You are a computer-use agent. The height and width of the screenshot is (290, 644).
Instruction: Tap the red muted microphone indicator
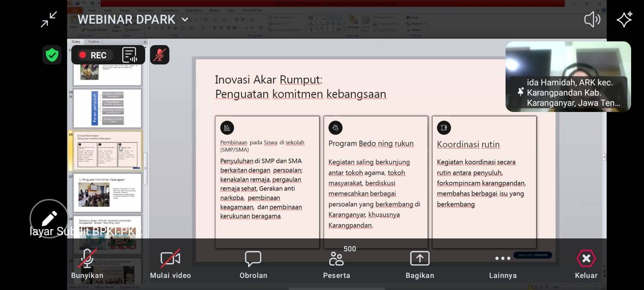coord(160,55)
